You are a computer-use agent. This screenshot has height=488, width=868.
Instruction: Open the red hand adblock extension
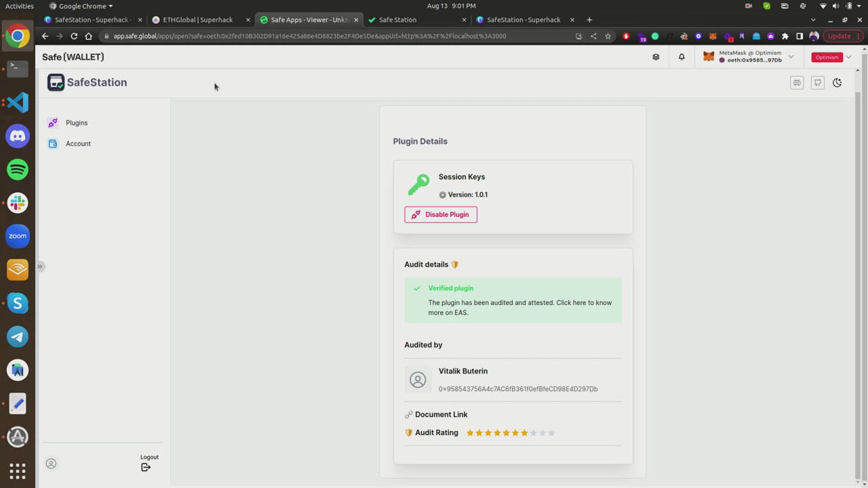click(626, 36)
